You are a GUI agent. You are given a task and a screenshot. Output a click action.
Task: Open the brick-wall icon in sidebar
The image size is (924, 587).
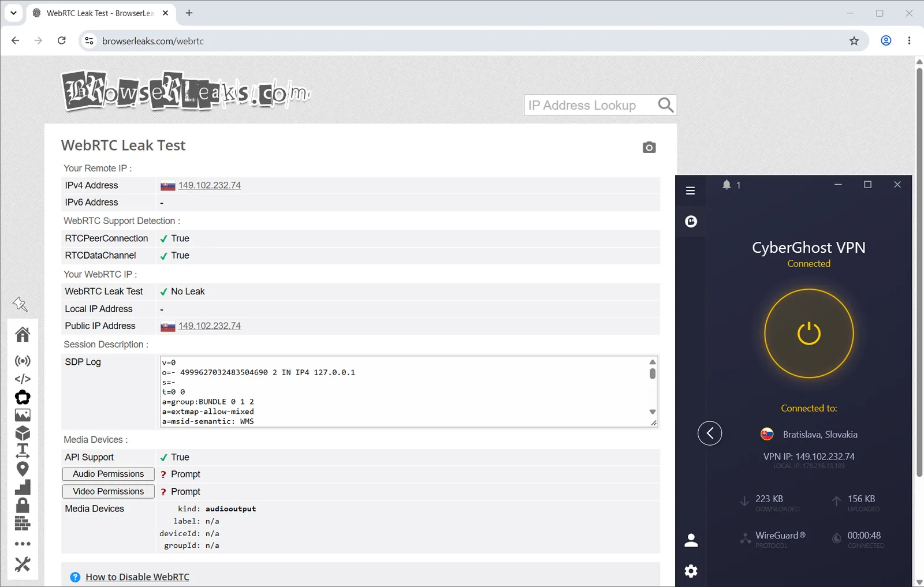(x=23, y=524)
